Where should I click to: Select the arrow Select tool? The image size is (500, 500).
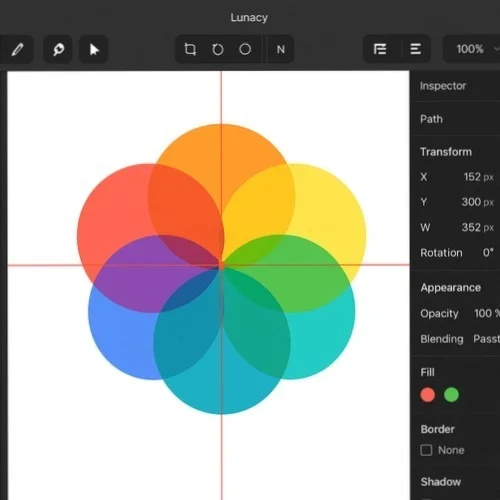coord(94,49)
